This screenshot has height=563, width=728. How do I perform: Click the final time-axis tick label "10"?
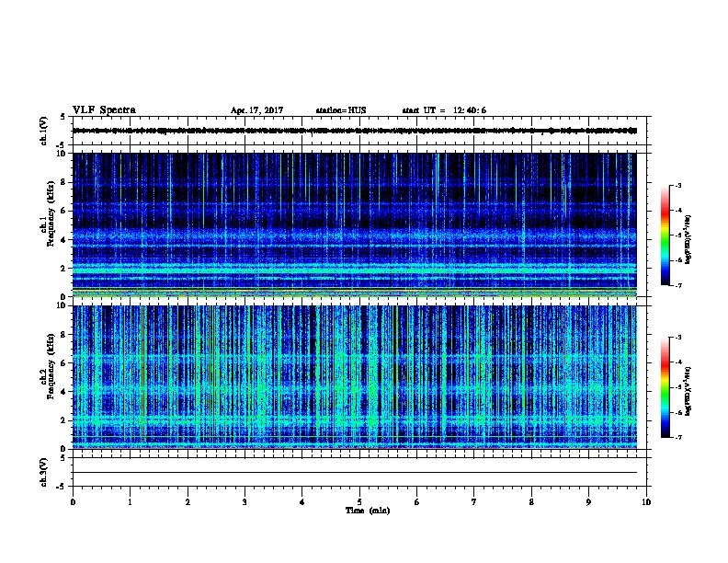646,501
